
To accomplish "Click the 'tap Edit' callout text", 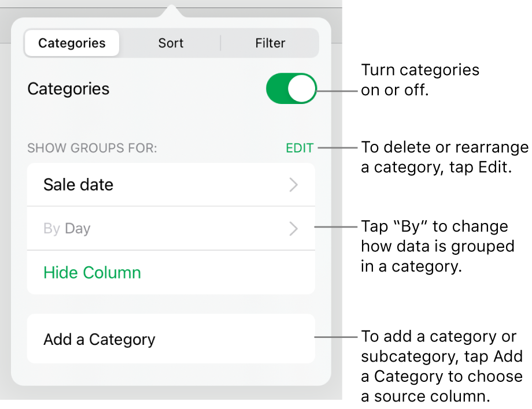I will coord(445,157).
